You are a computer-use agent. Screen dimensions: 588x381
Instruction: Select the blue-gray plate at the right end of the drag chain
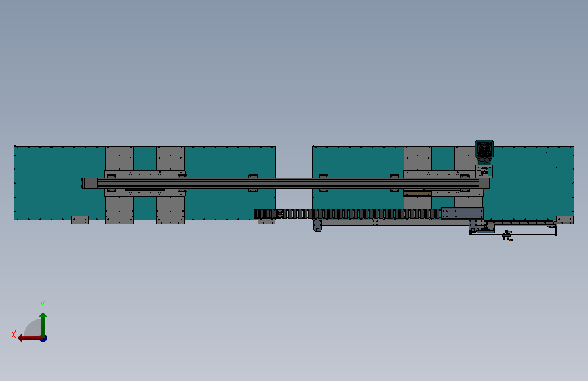click(x=462, y=214)
